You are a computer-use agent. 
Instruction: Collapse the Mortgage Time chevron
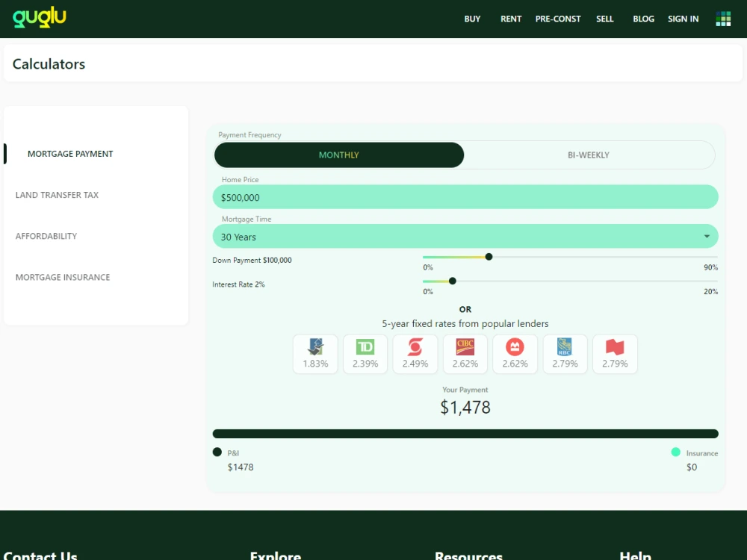(x=707, y=235)
